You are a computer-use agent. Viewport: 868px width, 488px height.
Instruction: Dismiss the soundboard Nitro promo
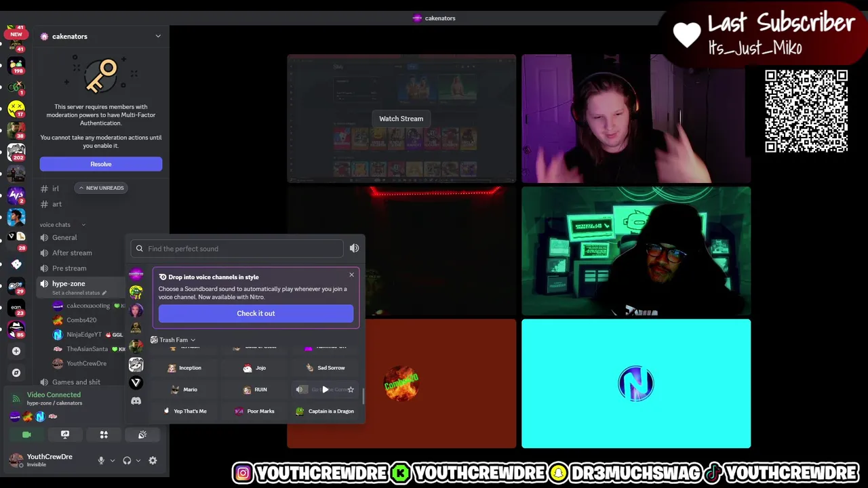click(351, 274)
